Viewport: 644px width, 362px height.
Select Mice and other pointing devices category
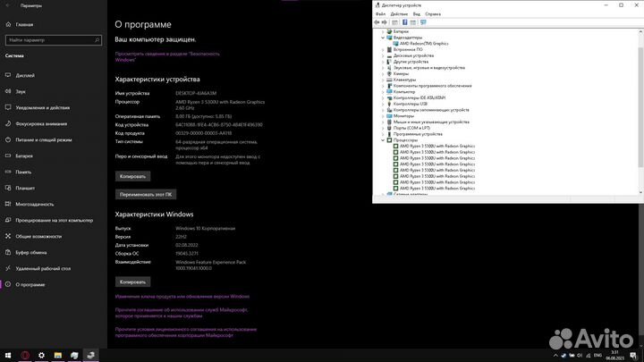pos(431,122)
